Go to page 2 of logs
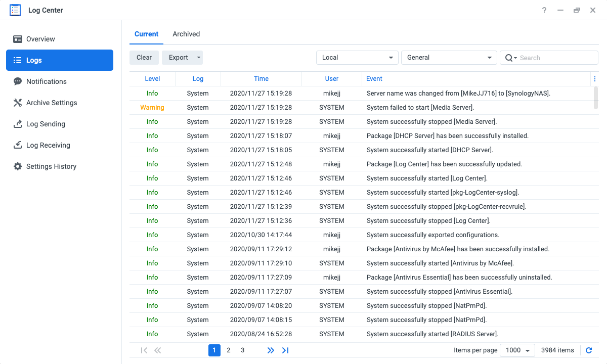The image size is (607, 364). (229, 350)
